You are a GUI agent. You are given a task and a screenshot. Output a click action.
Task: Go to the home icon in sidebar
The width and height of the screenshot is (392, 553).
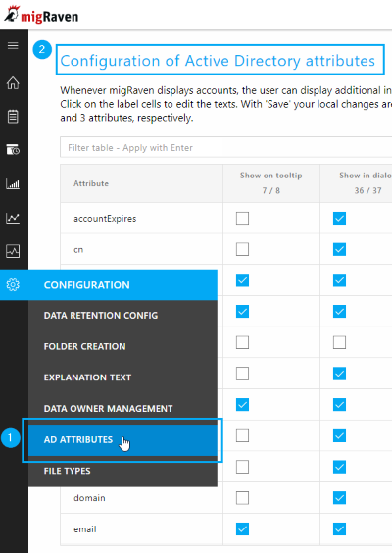[x=13, y=83]
